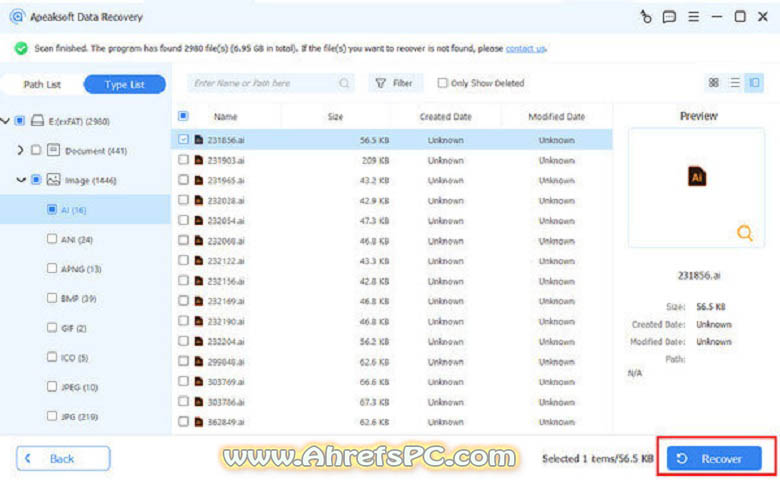The height and width of the screenshot is (480, 780).
Task: Sort by the Size column header
Action: (x=335, y=116)
